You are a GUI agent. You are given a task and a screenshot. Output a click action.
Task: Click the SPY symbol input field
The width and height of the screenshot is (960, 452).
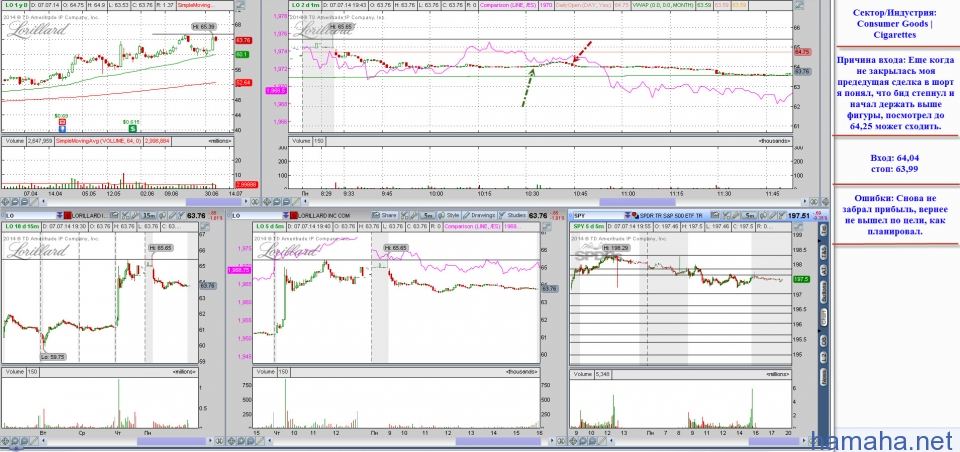coord(577,215)
